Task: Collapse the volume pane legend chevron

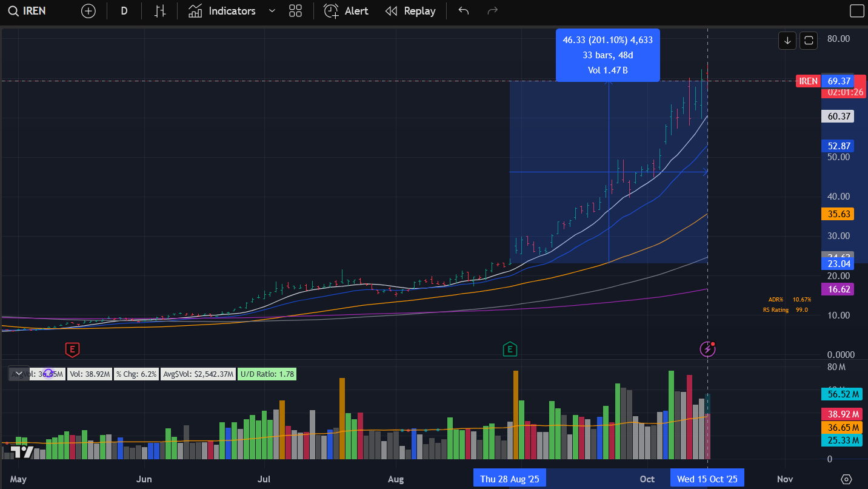Action: tap(18, 374)
